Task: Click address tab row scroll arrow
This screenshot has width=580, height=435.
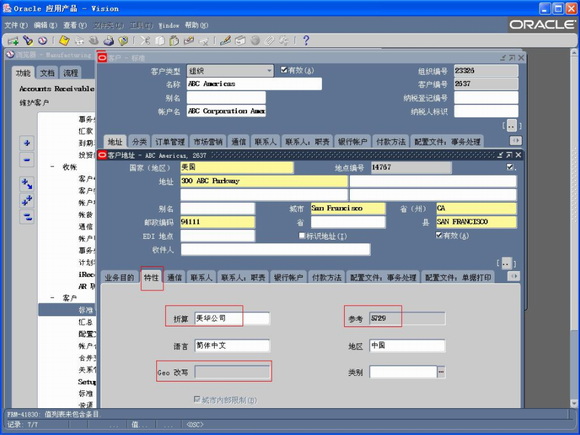Action: (x=514, y=276)
